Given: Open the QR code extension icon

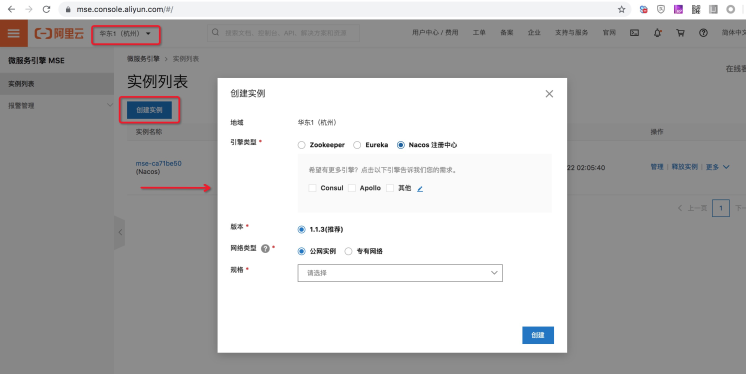Looking at the screenshot, I should (x=696, y=9).
